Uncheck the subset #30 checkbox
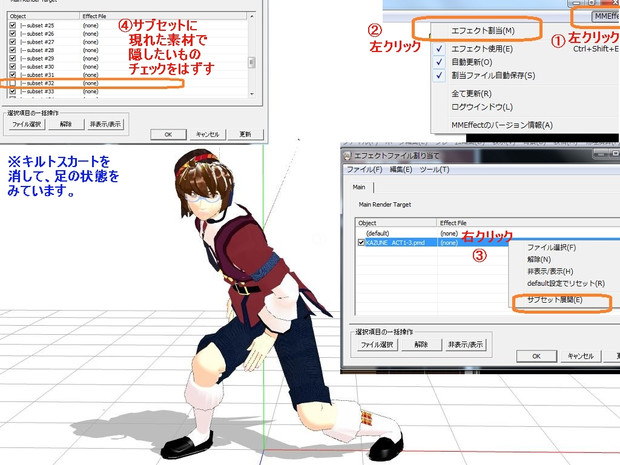Viewport: 620px width, 465px height. pyautogui.click(x=13, y=66)
